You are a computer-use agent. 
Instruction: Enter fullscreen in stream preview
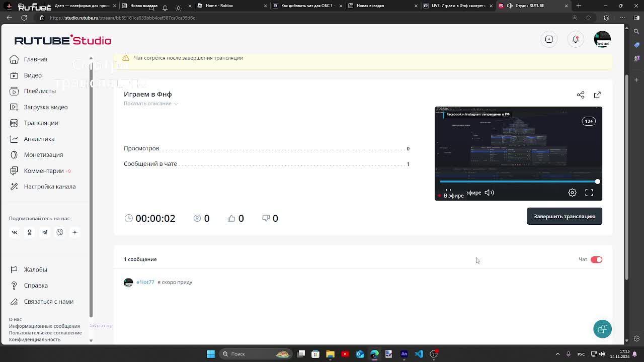click(589, 193)
